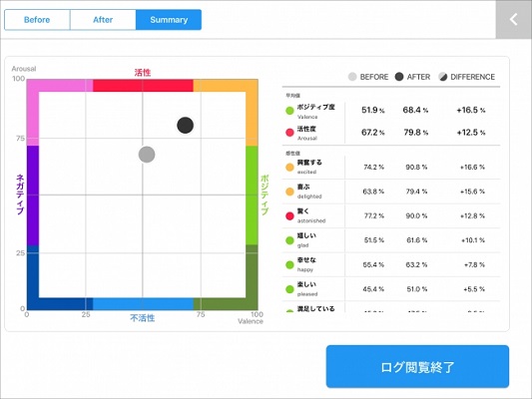Screen dimensions: 532x399
Task: Click the red 活性 band at chart top
Action: pos(143,86)
